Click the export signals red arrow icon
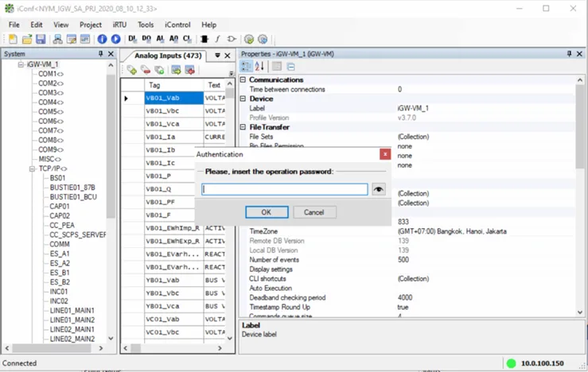Viewport: 588px width, 372px height. coord(189,70)
